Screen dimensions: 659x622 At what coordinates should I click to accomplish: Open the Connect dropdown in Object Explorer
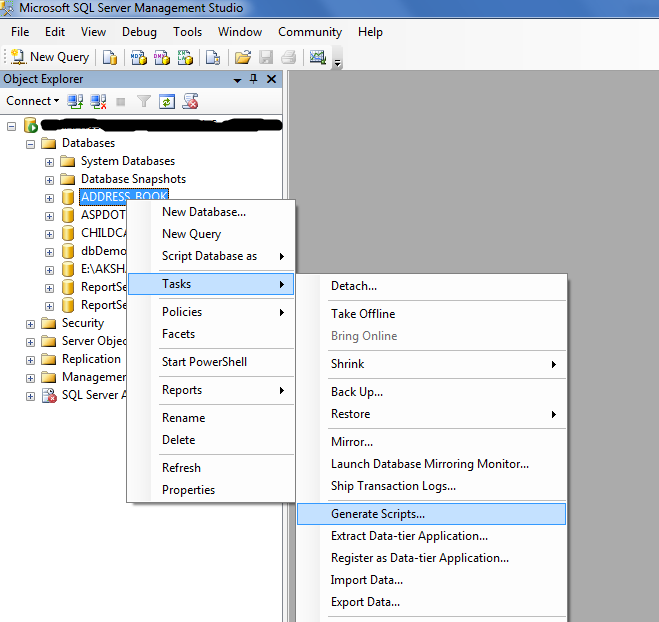click(x=32, y=101)
